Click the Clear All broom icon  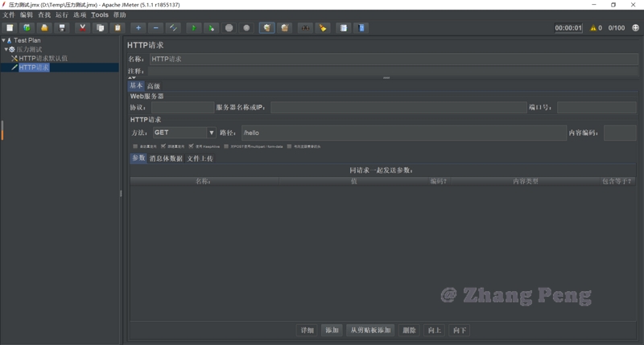pyautogui.click(x=285, y=28)
